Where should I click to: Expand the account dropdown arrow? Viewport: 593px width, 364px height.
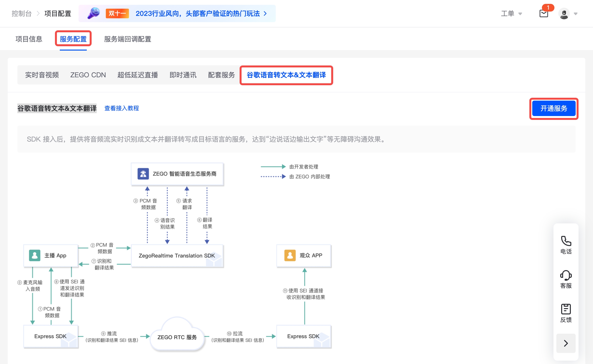(x=576, y=14)
